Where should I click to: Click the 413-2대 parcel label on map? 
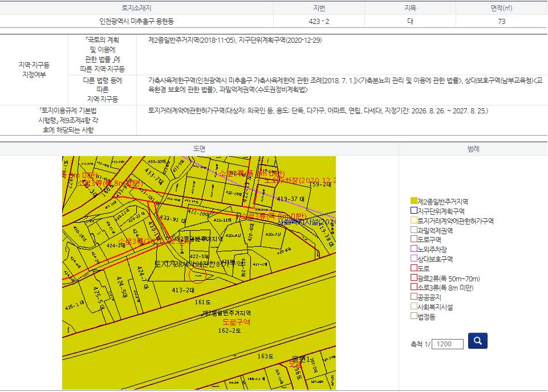183,290
